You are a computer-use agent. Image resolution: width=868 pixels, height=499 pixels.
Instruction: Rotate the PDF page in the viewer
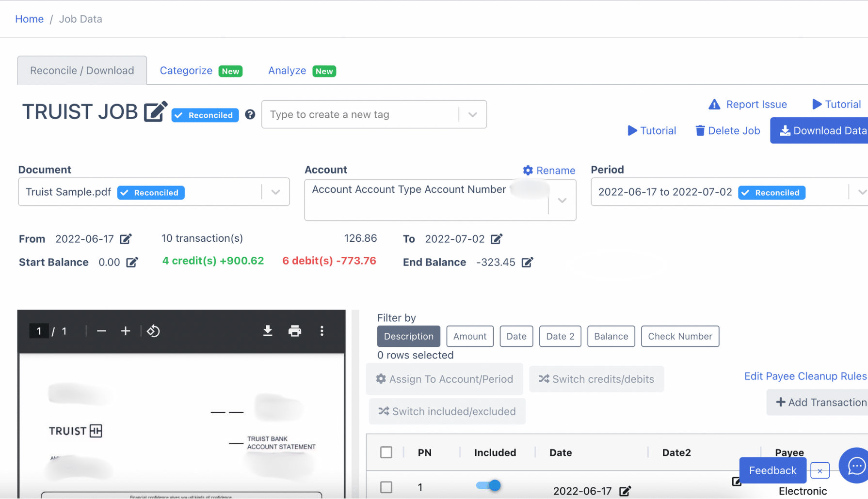[153, 331]
